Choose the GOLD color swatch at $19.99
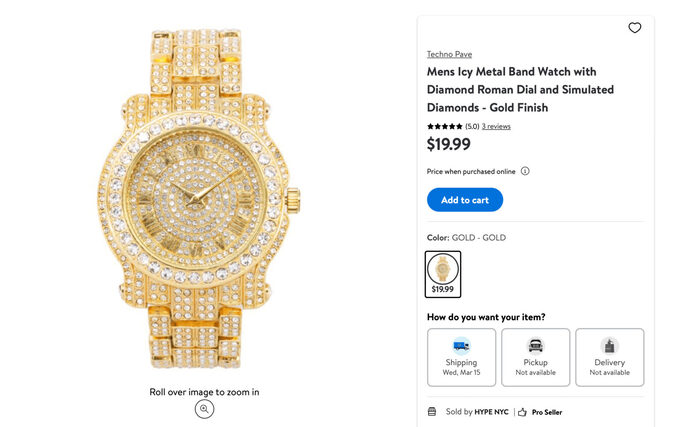Screen dimensions: 700x427 [442, 273]
